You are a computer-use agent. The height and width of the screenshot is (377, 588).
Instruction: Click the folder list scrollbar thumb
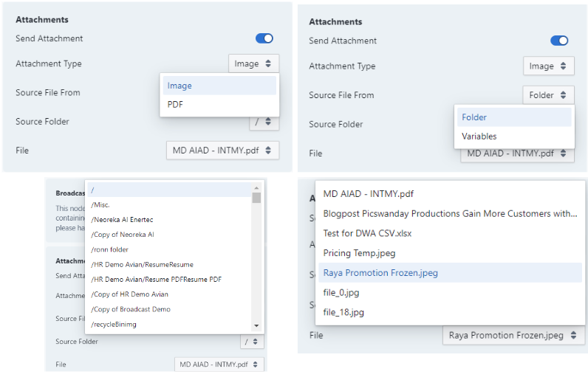[256, 197]
